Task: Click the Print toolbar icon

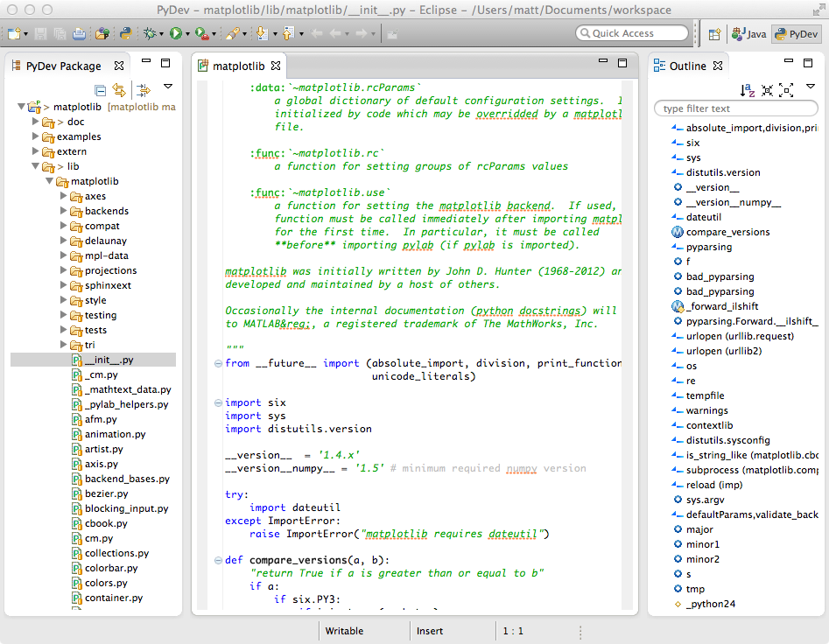Action: tap(80, 34)
